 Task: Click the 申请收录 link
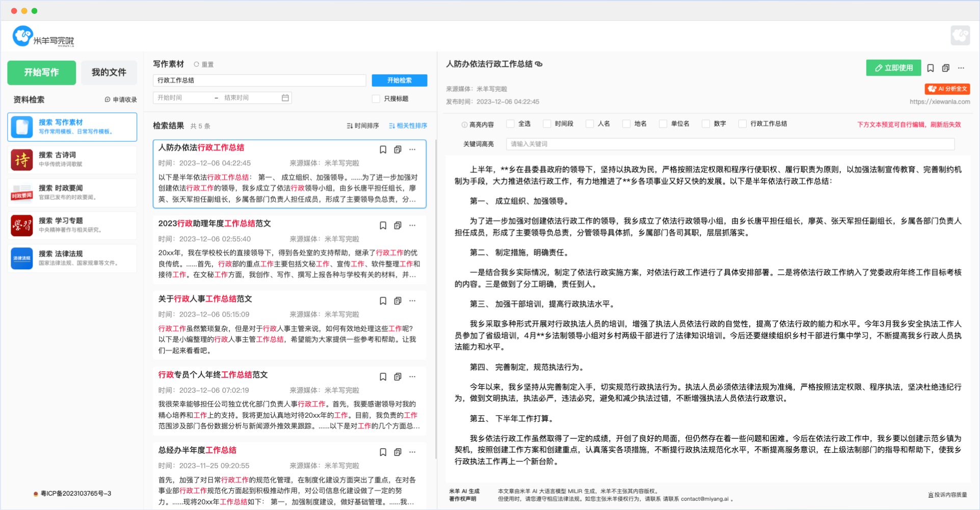(x=121, y=99)
